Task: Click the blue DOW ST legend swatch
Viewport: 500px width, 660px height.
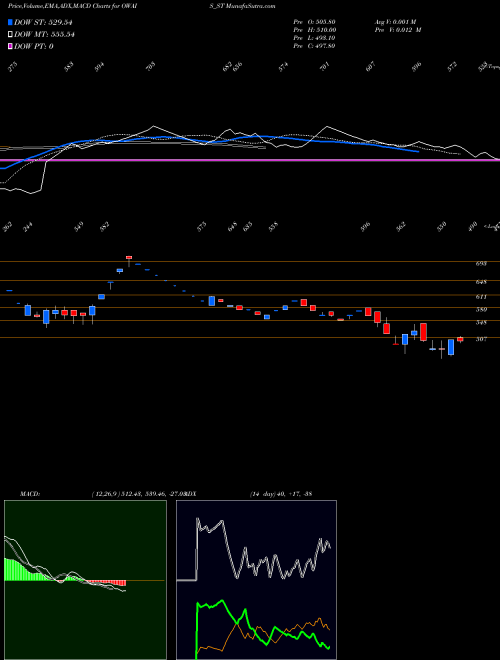Action: (x=10, y=22)
